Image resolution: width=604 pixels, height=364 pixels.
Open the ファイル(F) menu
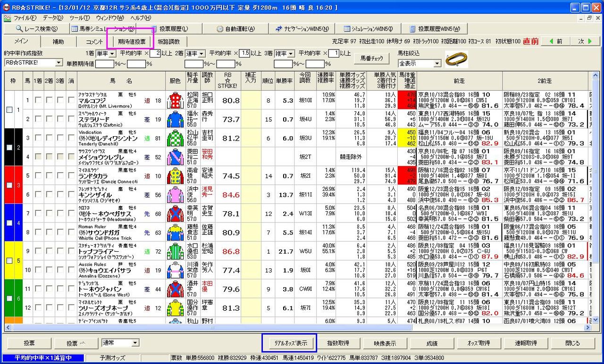click(x=25, y=18)
